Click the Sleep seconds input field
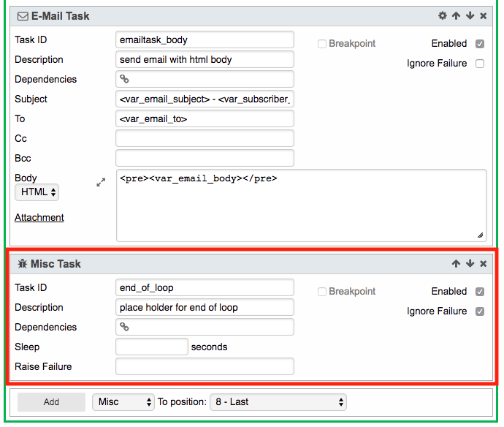 click(152, 347)
